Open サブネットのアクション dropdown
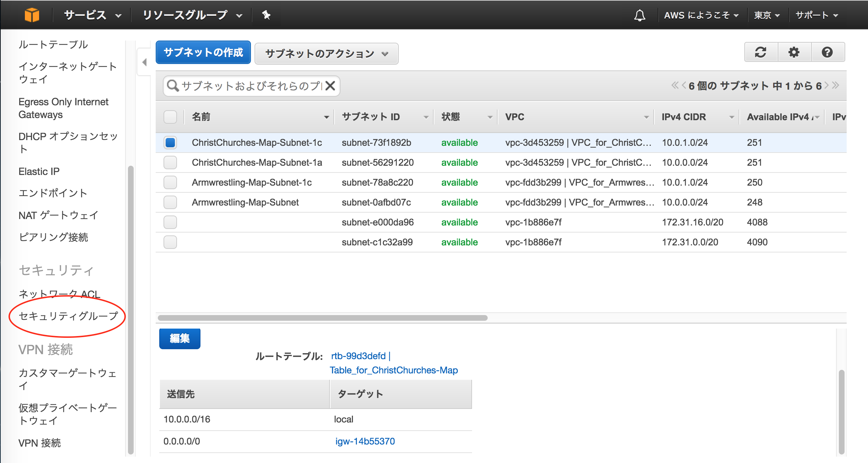The image size is (868, 463). tap(327, 54)
